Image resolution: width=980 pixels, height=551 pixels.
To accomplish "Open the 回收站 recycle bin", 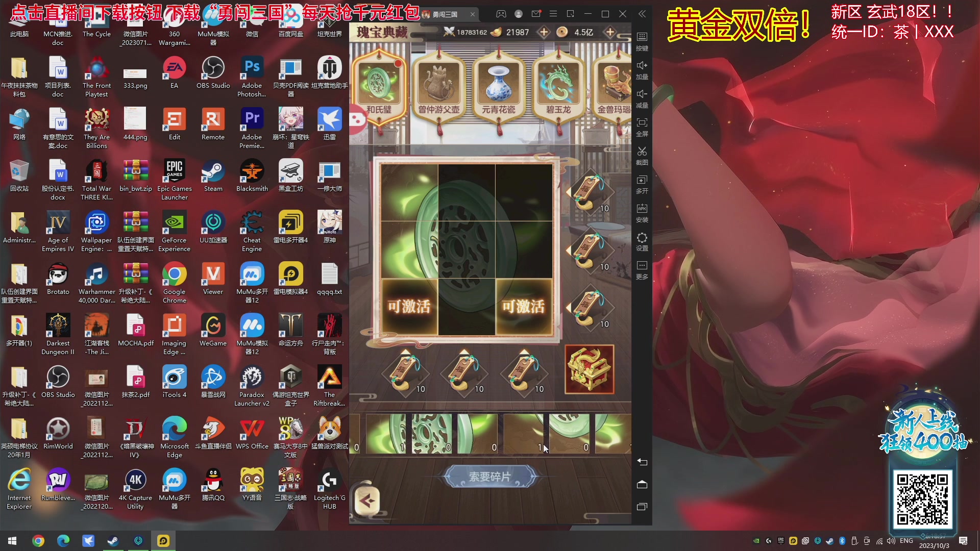I will click(19, 177).
